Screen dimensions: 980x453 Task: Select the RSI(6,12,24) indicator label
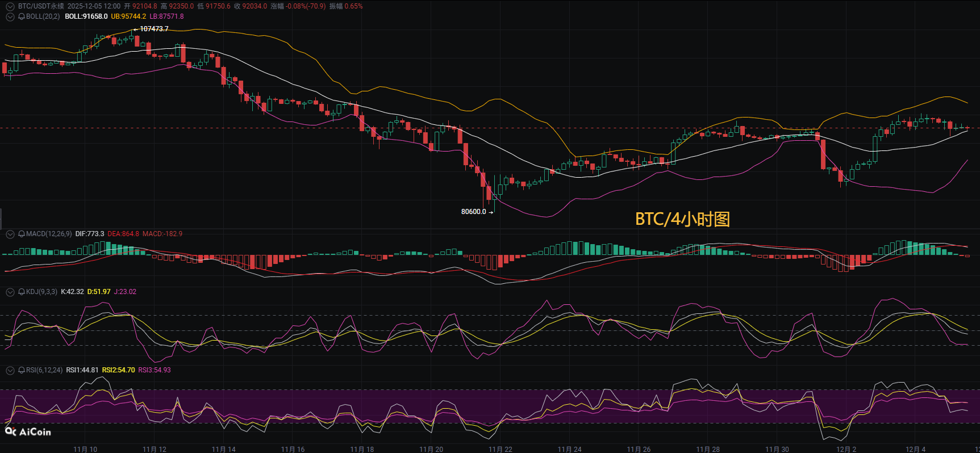44,370
